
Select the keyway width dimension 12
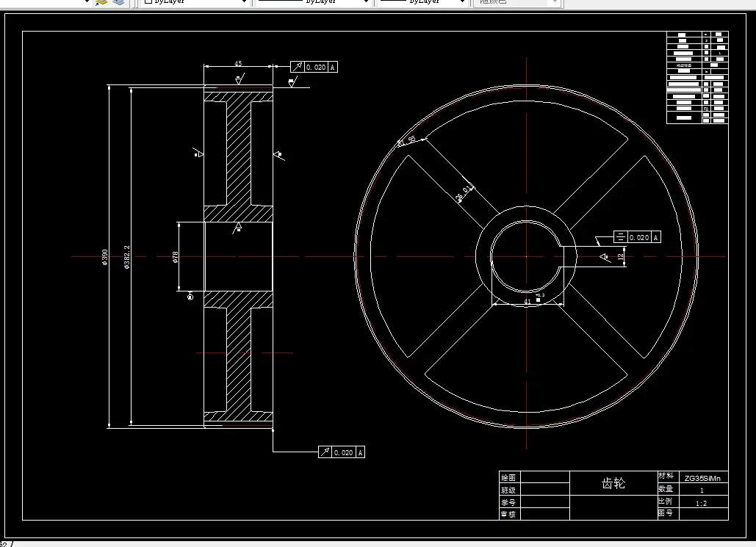(x=621, y=257)
